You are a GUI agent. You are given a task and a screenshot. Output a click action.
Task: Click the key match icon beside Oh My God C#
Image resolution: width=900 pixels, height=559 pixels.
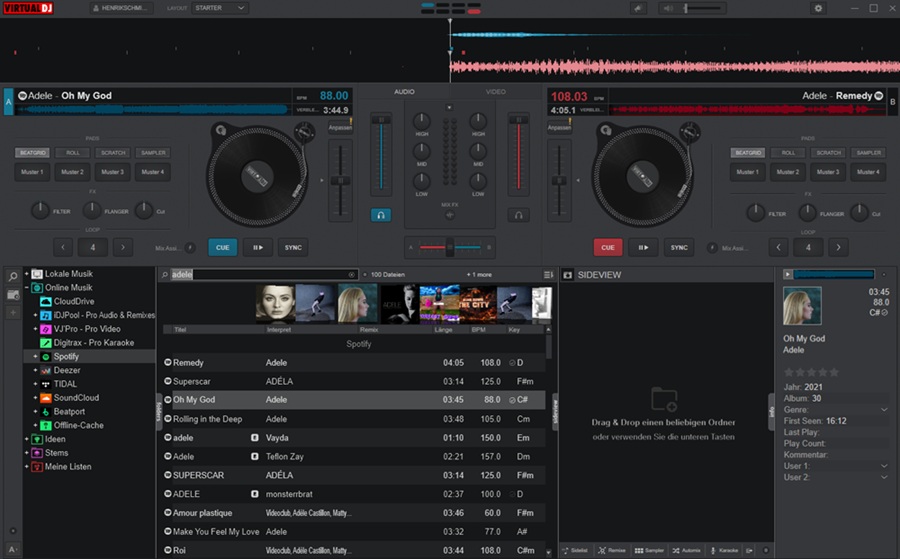click(512, 400)
